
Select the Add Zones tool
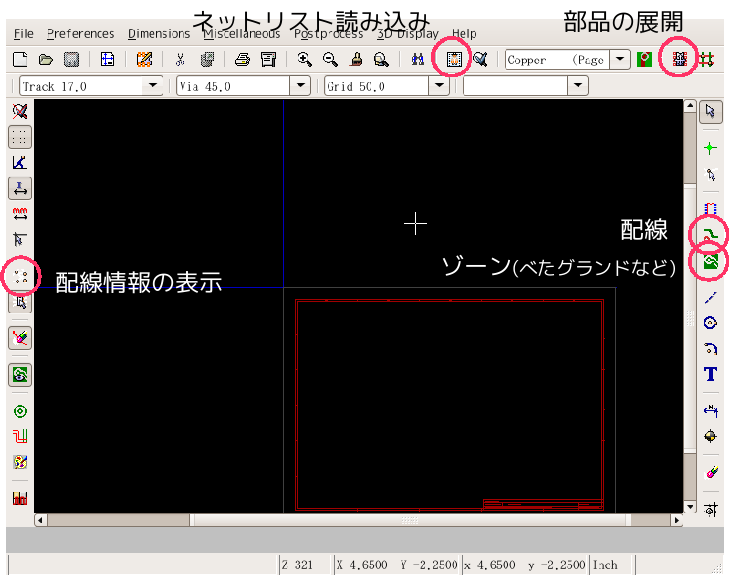(710, 264)
